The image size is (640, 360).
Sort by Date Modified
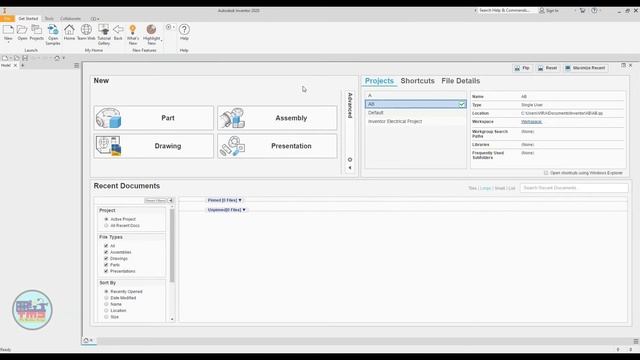click(x=106, y=298)
